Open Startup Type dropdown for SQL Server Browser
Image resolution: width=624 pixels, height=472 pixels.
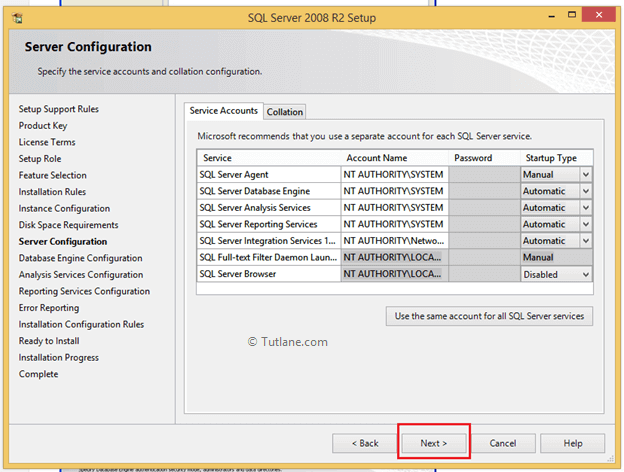tap(586, 274)
